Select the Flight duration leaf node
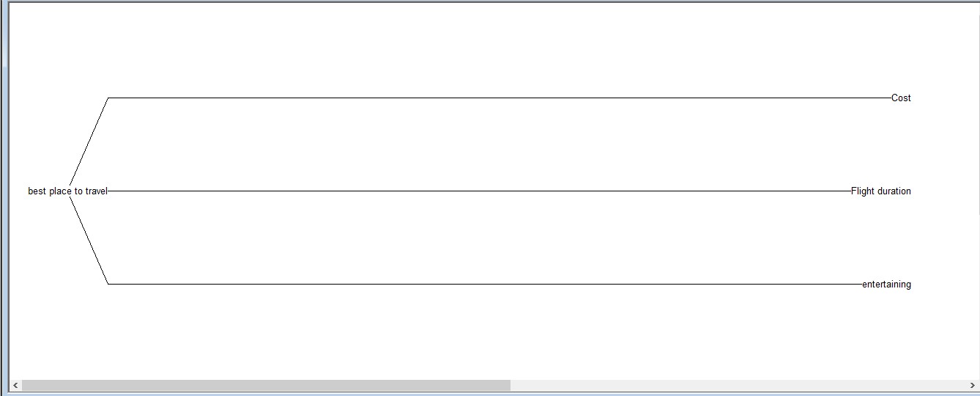Viewport: 980px width, 396px height. pos(881,191)
